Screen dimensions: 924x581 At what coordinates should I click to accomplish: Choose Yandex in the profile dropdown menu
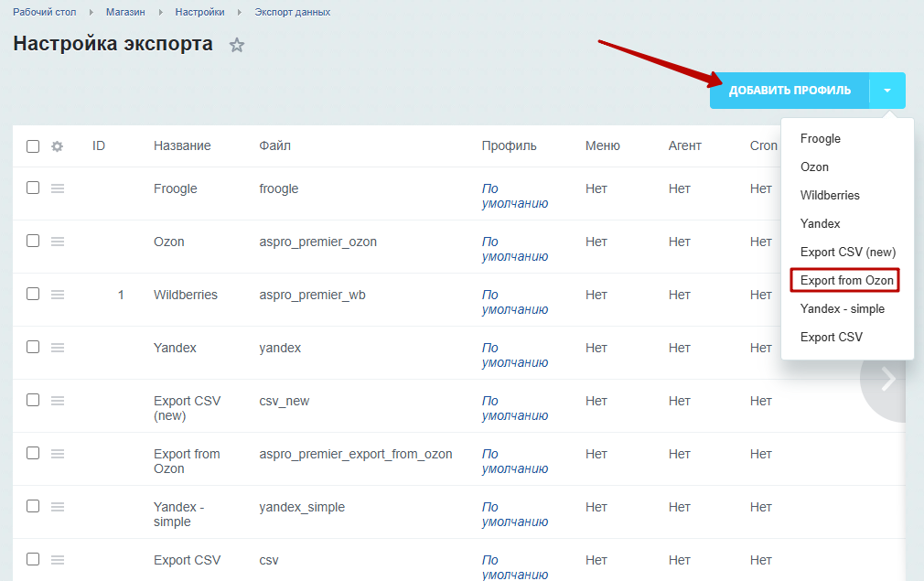(821, 223)
